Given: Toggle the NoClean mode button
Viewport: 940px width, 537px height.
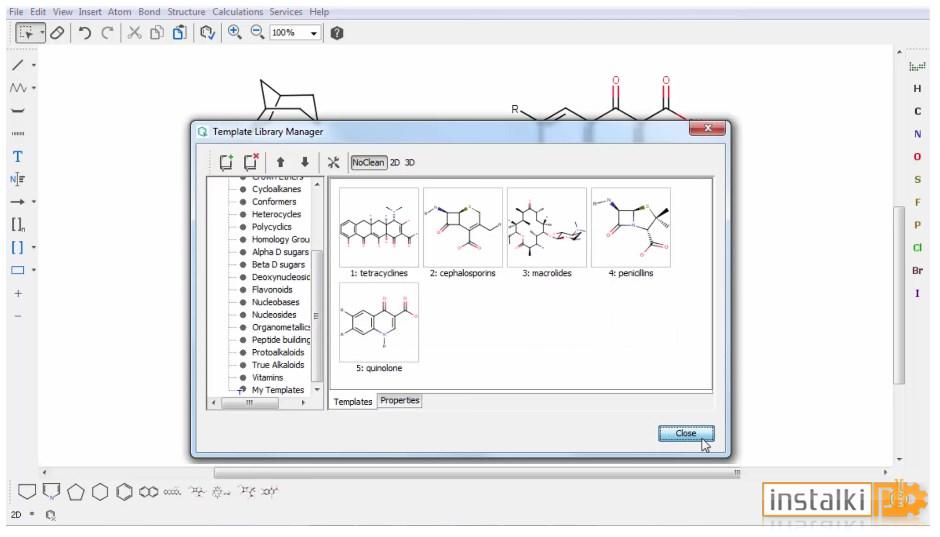Looking at the screenshot, I should click(x=368, y=162).
